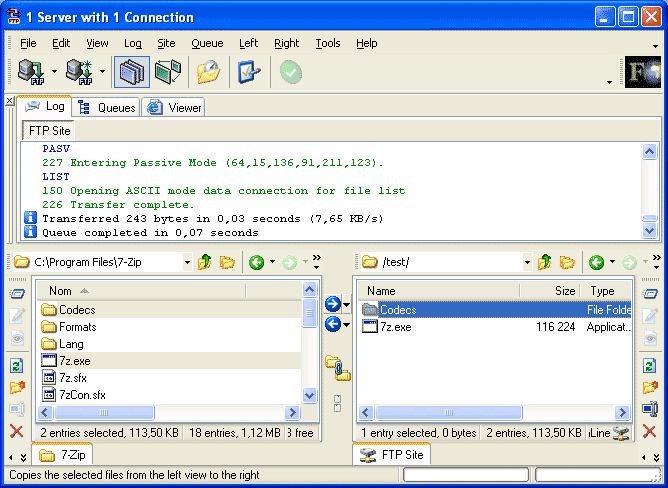Viewport: 668px width, 488px height.
Task: Sort right pane by the Size column header
Action: [550, 291]
